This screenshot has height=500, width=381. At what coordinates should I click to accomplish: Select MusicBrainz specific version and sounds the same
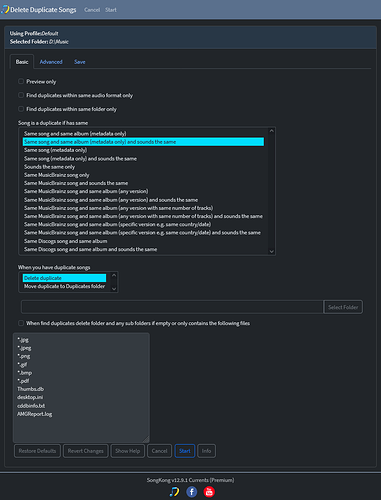143,233
